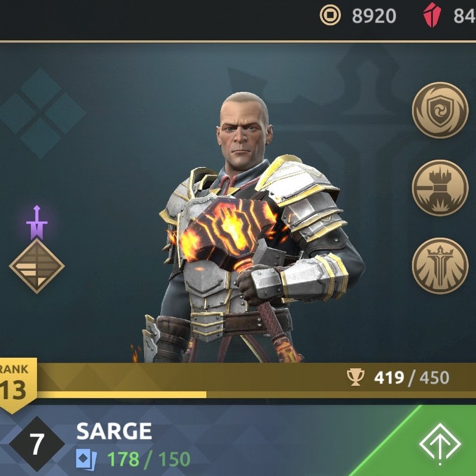
Task: Tap the purple dagger weapon icon
Action: click(36, 223)
